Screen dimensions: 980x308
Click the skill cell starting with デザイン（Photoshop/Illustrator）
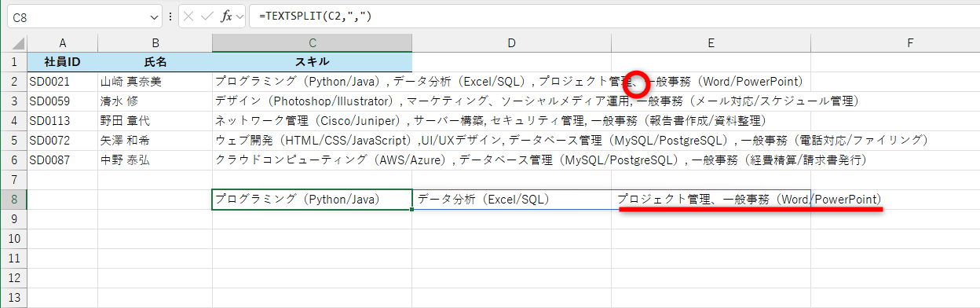(x=312, y=101)
